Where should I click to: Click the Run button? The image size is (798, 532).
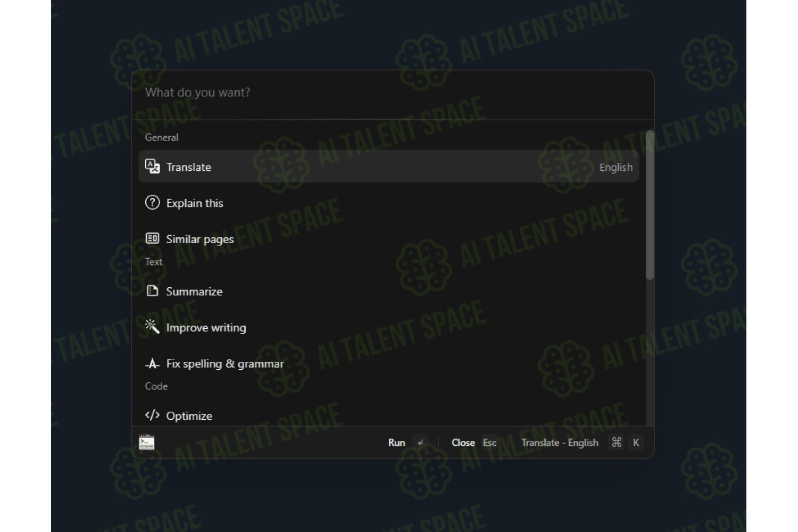(408, 443)
